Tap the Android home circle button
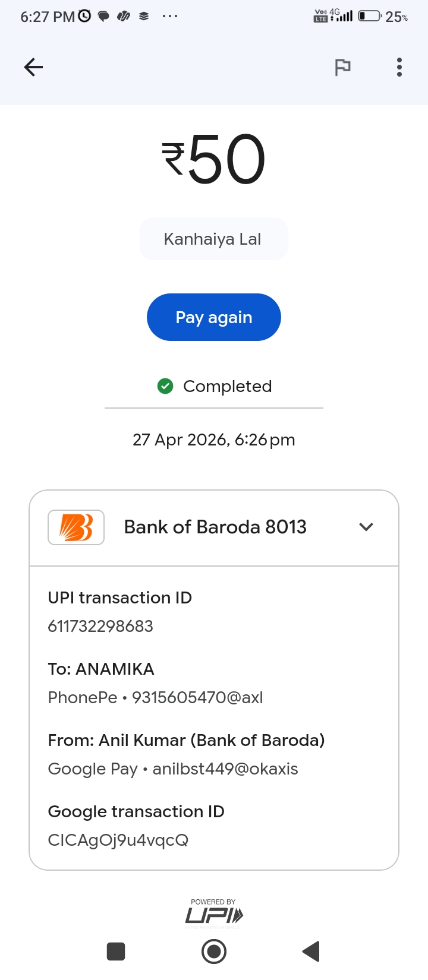 tap(214, 951)
